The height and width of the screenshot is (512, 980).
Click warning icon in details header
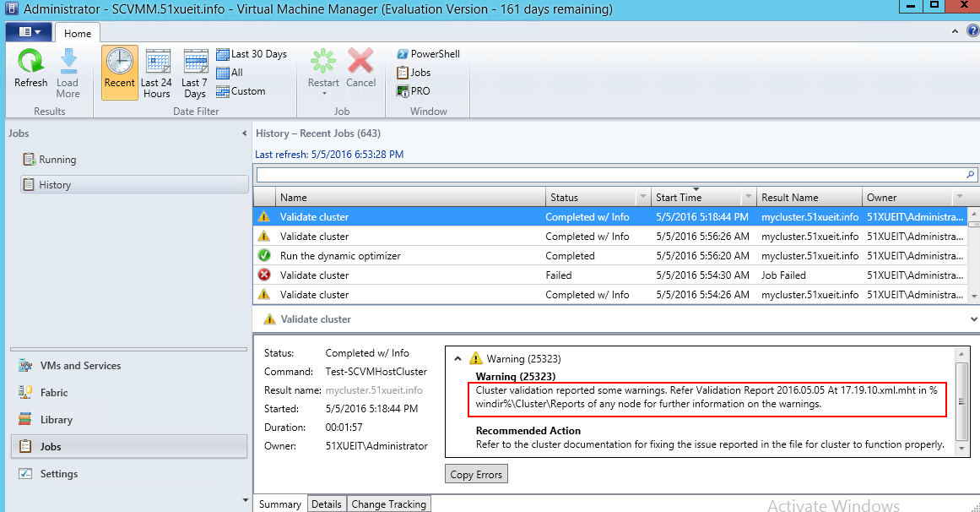(x=269, y=319)
